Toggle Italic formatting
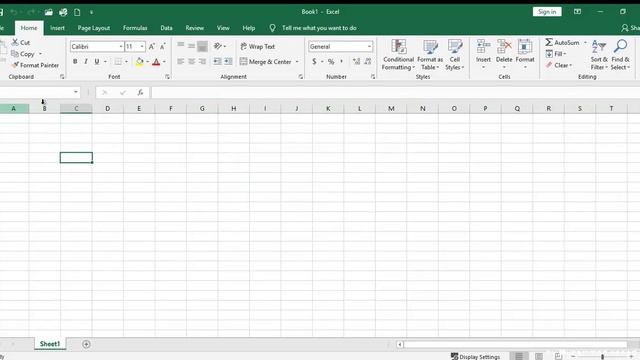 (x=86, y=62)
